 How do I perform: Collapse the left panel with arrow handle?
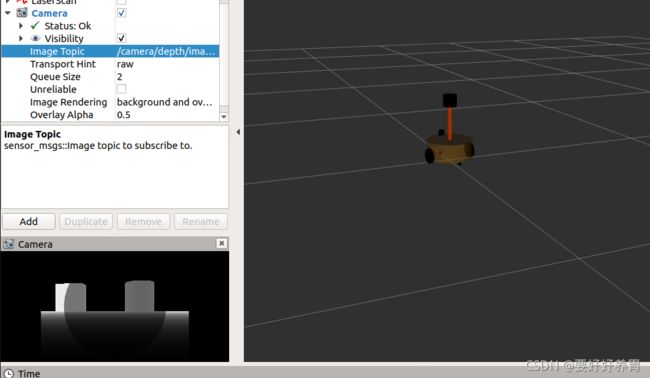pyautogui.click(x=238, y=132)
